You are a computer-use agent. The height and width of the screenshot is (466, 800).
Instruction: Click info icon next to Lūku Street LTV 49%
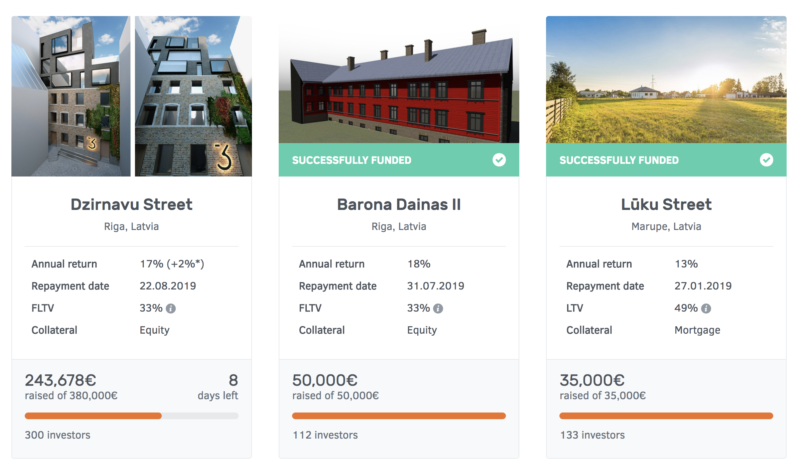pyautogui.click(x=706, y=308)
